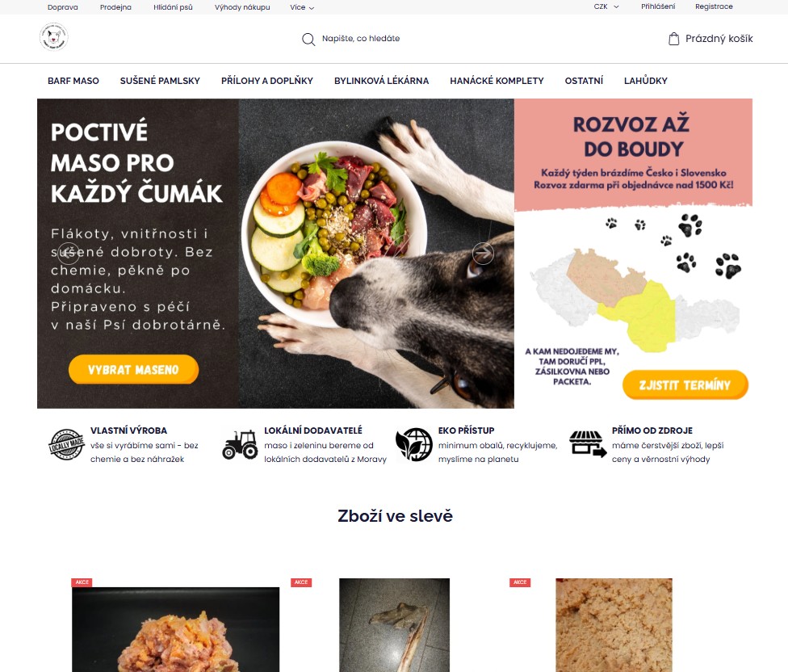Go to previous banner slide arrow
The width and height of the screenshot is (788, 672).
click(69, 254)
